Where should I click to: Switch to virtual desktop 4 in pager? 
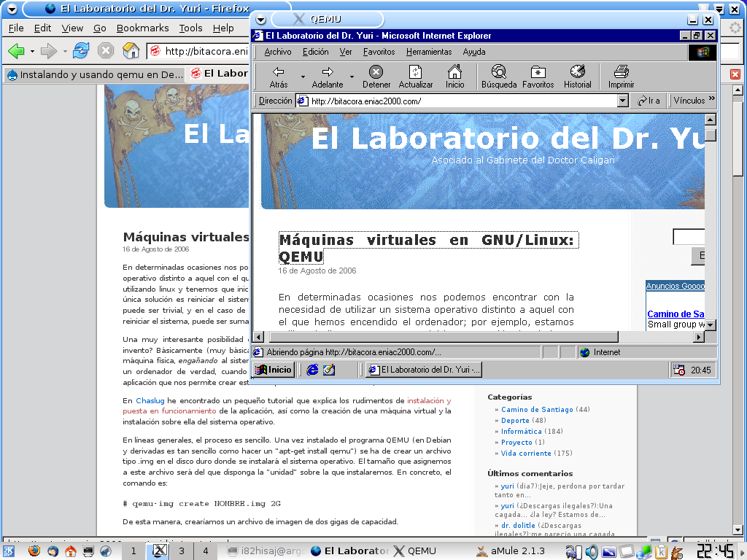(x=206, y=551)
